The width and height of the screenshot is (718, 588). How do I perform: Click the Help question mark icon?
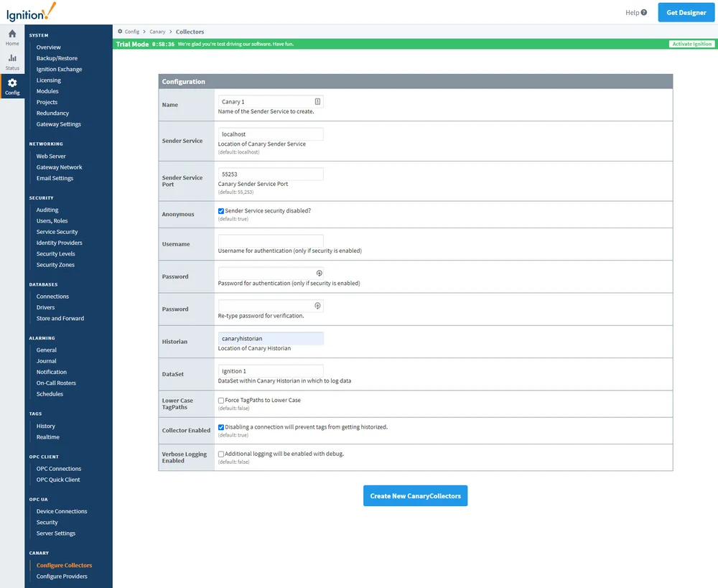click(644, 12)
